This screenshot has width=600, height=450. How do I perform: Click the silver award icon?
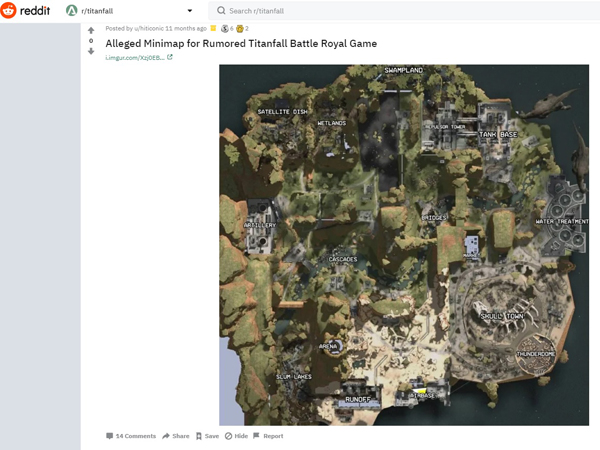(225, 28)
